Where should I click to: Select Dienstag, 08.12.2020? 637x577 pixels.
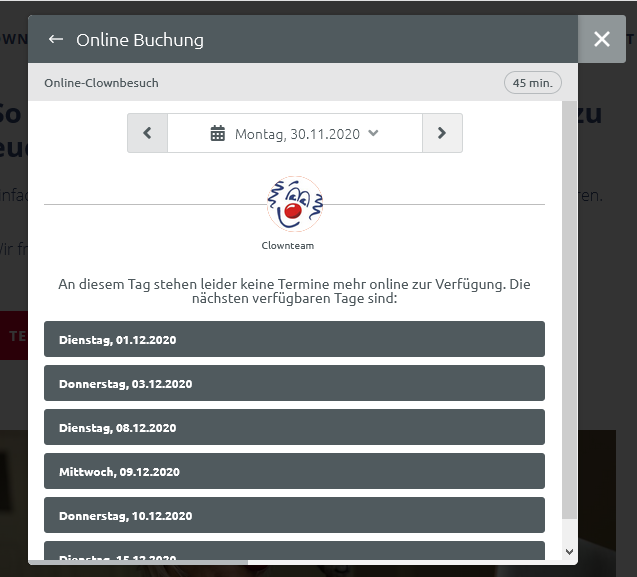[x=294, y=427]
